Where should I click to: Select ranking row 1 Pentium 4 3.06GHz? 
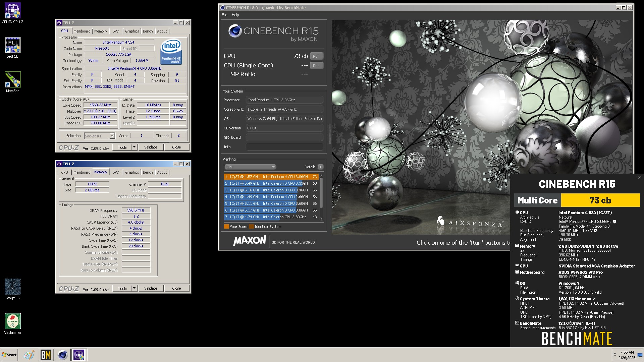coord(271,177)
